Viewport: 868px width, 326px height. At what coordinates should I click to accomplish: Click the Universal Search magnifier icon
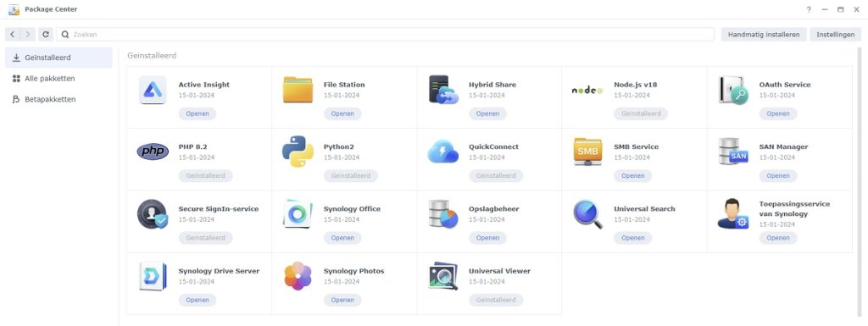click(588, 214)
